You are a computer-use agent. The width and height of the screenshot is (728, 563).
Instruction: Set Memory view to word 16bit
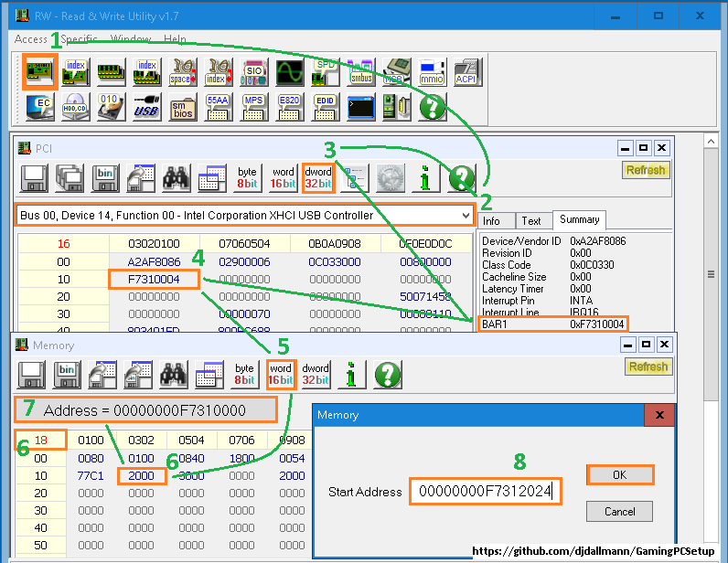point(282,374)
